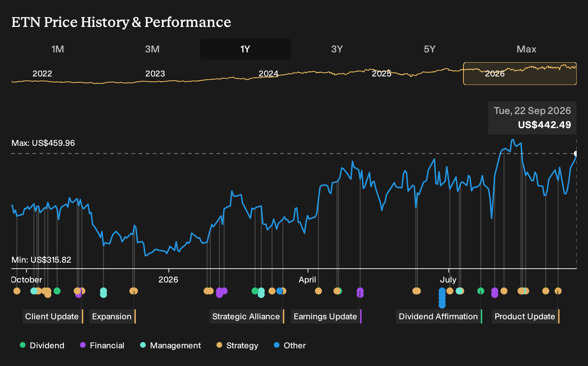This screenshot has width=588, height=366.
Task: Choose the 5Y time range tab
Action: (430, 49)
